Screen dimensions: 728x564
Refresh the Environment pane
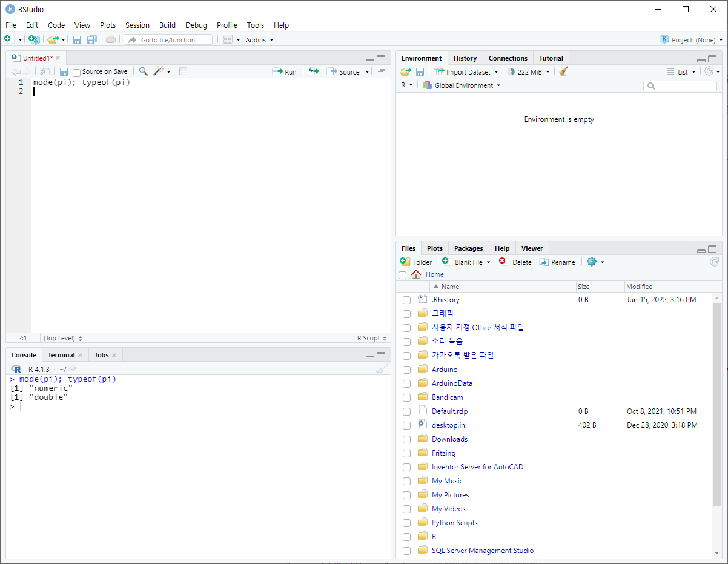[709, 71]
